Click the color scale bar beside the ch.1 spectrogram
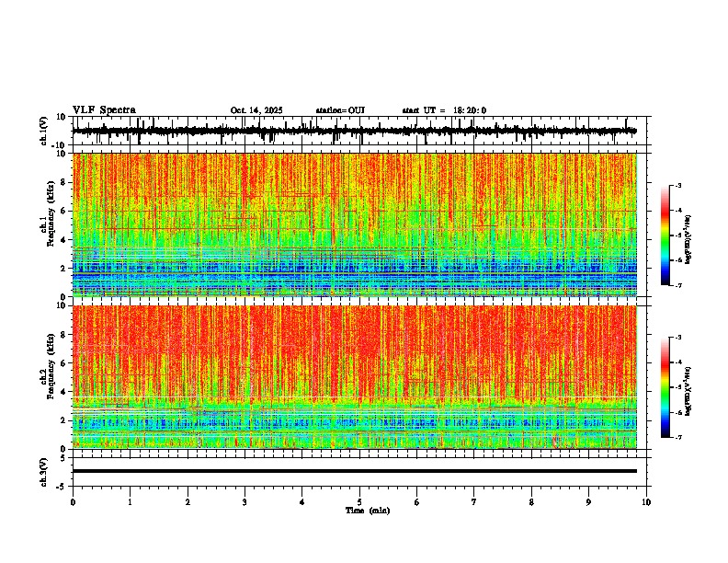 (x=665, y=236)
